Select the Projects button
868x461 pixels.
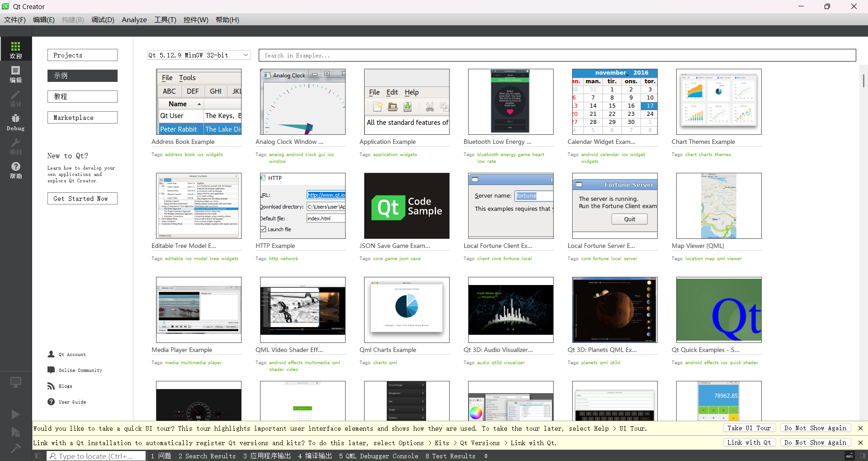[x=82, y=55]
